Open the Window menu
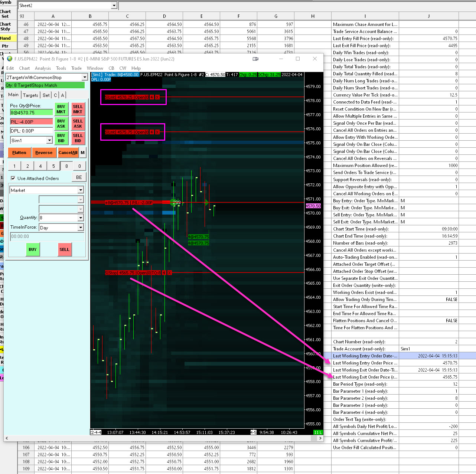 95,68
